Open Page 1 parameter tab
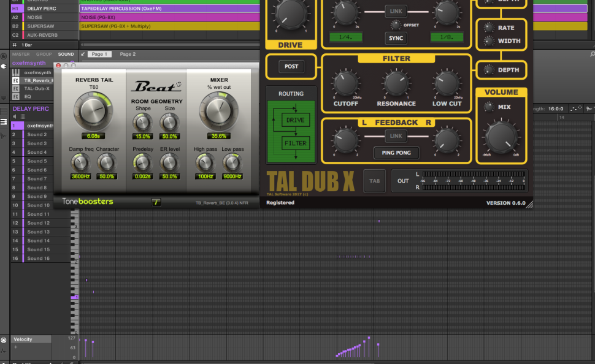The width and height of the screenshot is (595, 364). pos(99,54)
